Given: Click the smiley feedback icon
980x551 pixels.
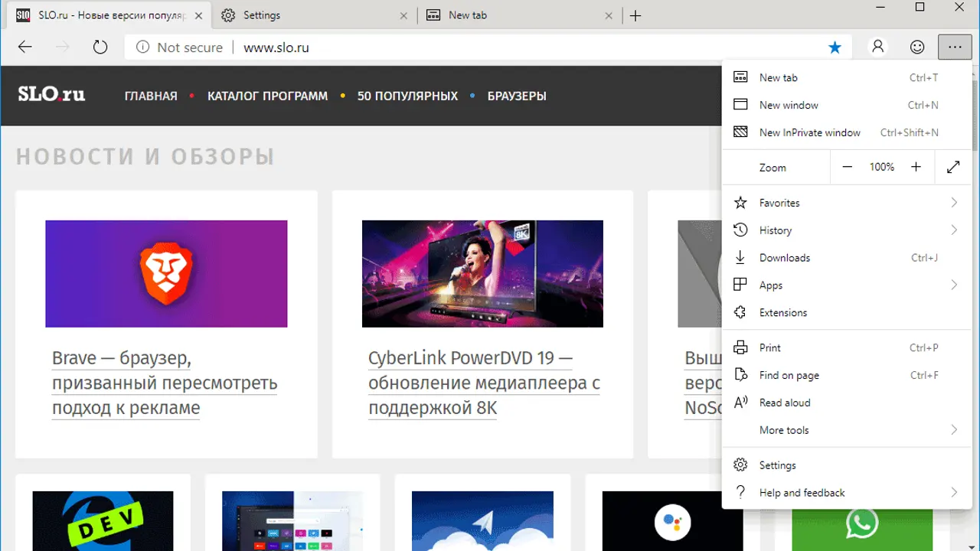Looking at the screenshot, I should [x=917, y=47].
